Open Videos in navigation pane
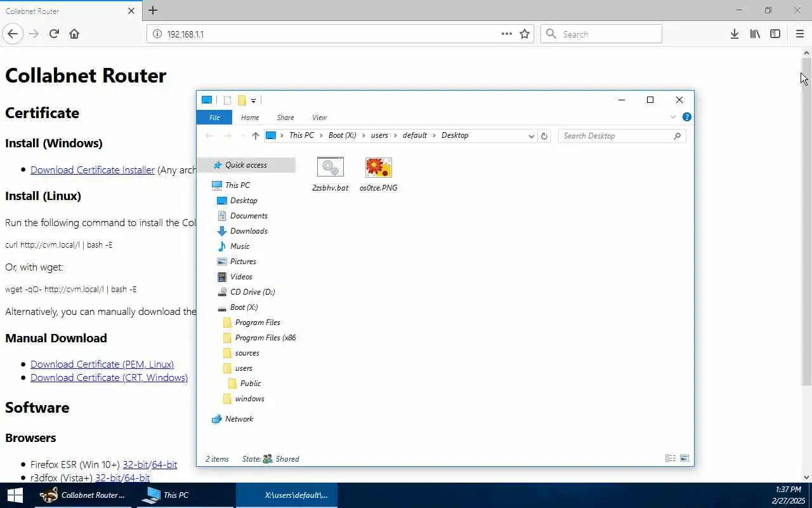 tap(241, 277)
